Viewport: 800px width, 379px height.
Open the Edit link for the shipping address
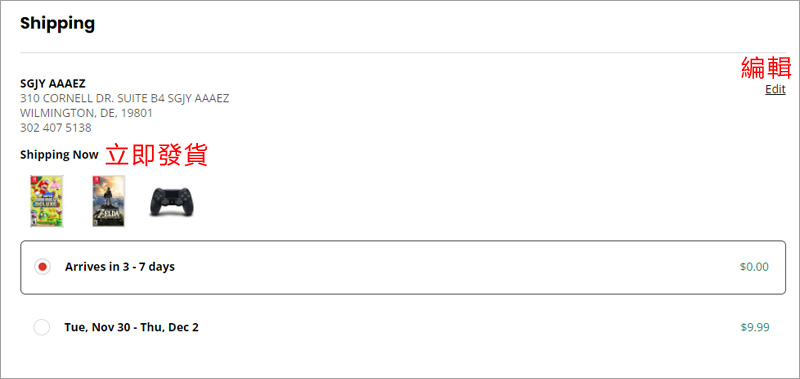click(775, 89)
